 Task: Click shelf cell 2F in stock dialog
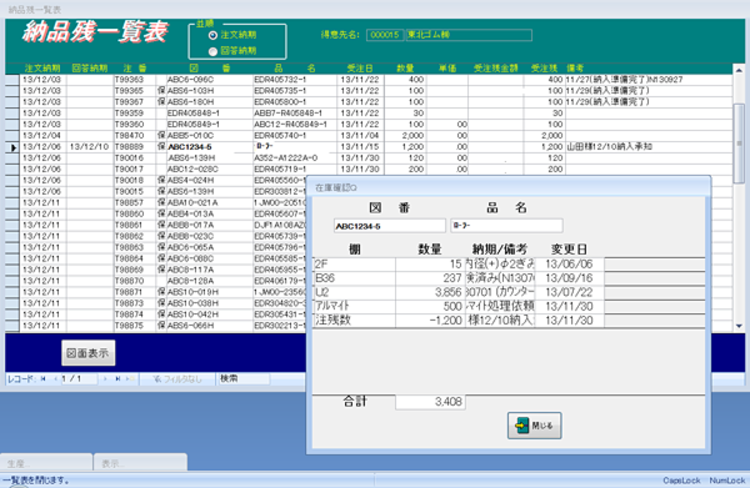point(354,264)
